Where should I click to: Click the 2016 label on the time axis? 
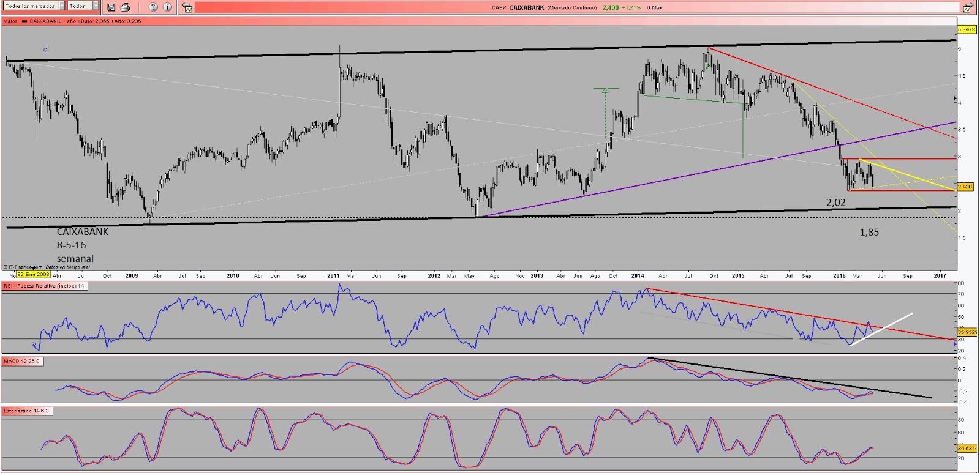tap(839, 276)
